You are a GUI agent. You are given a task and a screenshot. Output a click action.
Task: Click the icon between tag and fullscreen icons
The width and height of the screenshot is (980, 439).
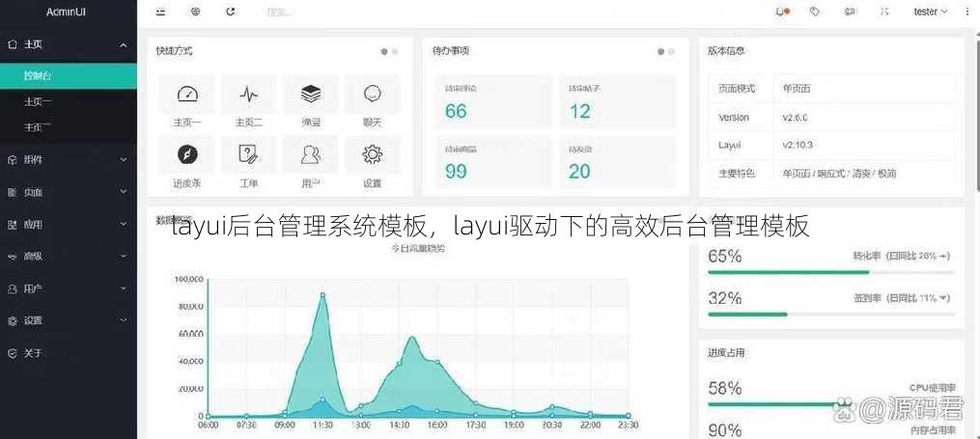point(850,12)
